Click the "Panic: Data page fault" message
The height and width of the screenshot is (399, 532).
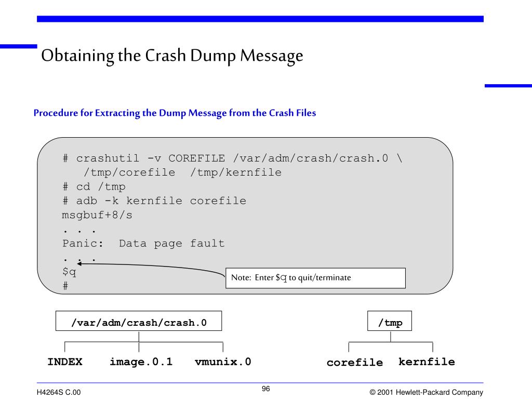tap(143, 244)
